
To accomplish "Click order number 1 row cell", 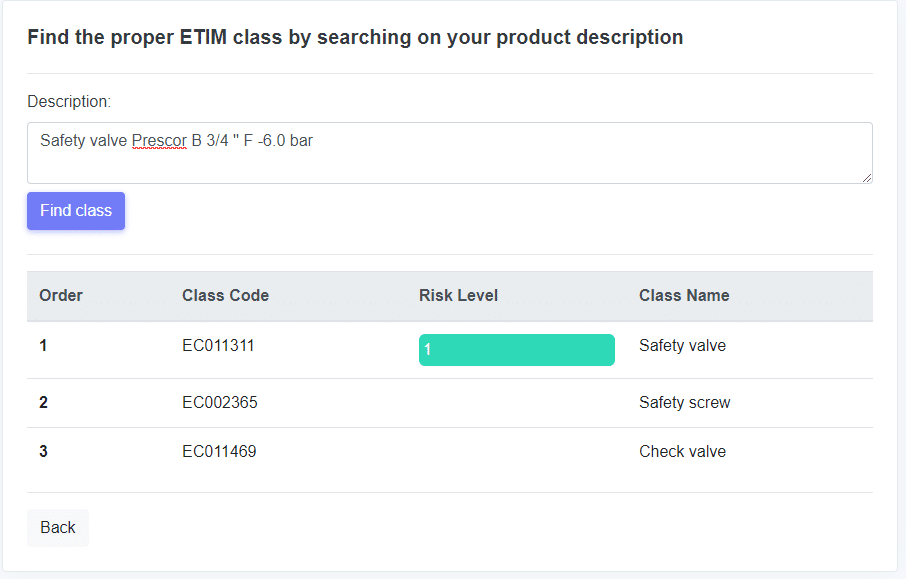I will pos(43,346).
